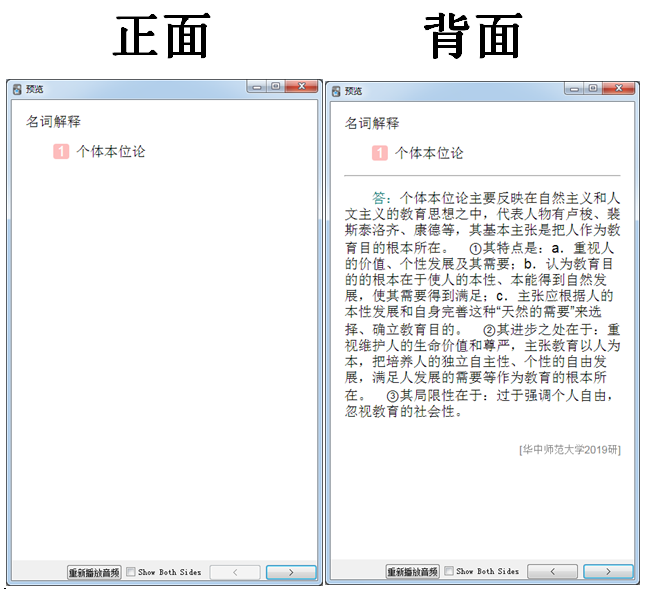Click the pink number 1 badge in front window
The width and height of the screenshot is (646, 589).
point(61,152)
